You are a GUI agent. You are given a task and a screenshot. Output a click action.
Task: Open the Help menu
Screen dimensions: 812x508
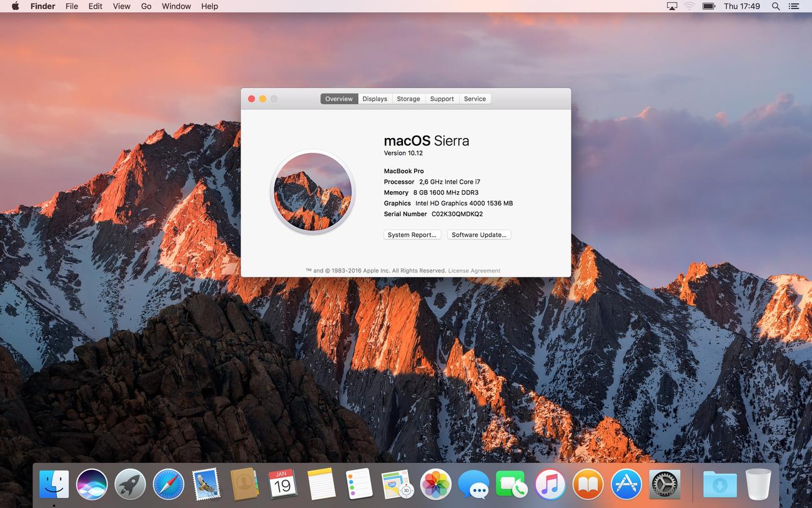210,6
